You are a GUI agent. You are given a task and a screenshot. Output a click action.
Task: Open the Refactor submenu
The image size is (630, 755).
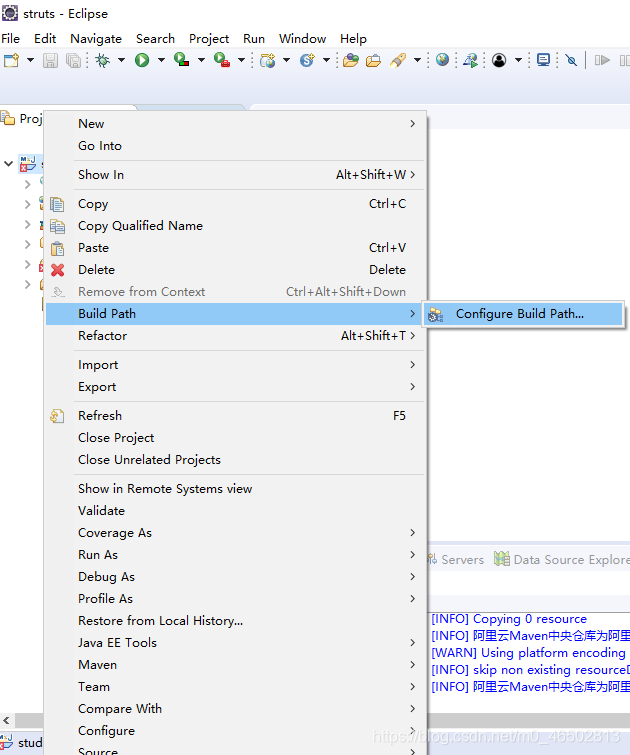pyautogui.click(x=235, y=336)
